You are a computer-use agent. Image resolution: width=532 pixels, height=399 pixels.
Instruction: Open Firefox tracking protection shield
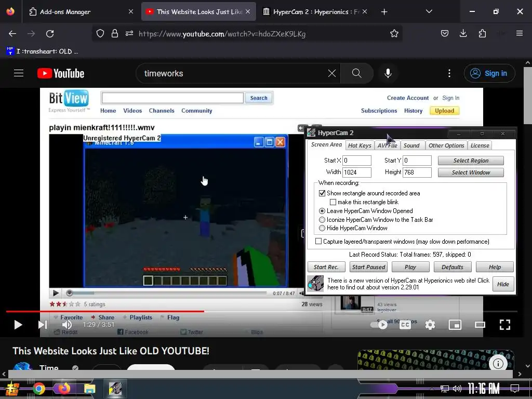[x=100, y=34]
